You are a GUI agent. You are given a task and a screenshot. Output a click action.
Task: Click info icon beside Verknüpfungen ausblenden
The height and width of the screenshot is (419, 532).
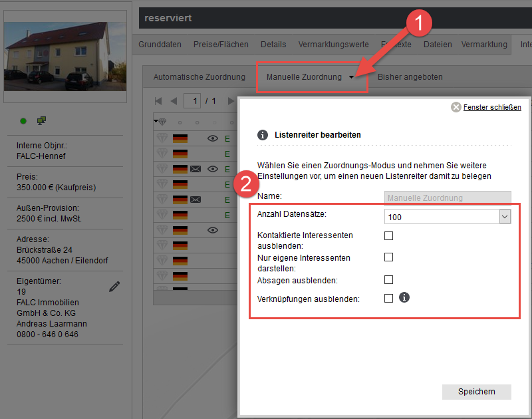click(x=404, y=298)
